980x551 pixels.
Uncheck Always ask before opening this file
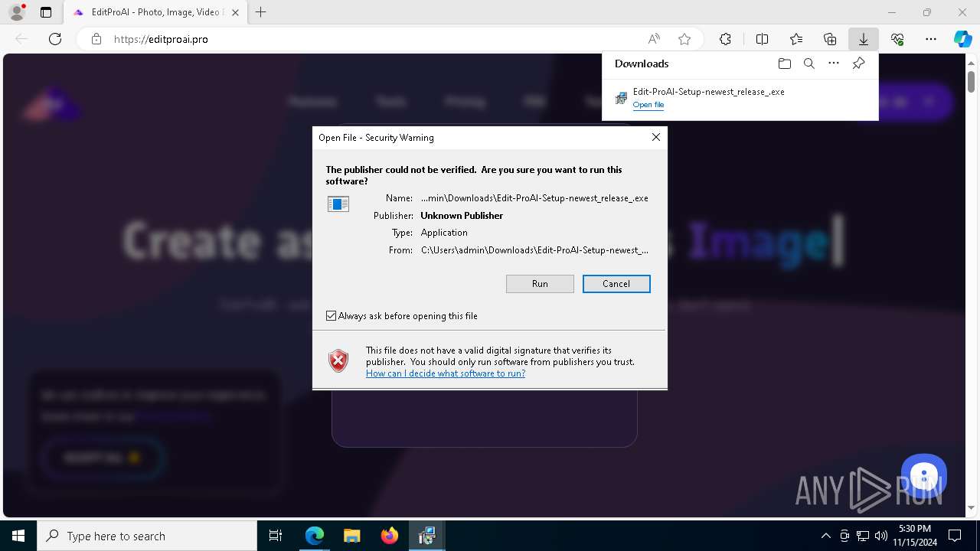(x=332, y=316)
